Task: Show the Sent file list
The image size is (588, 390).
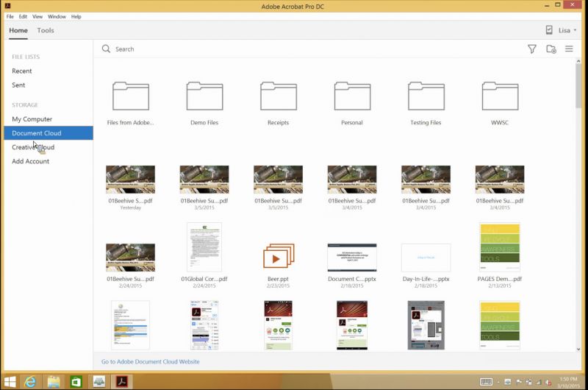Action: point(18,85)
